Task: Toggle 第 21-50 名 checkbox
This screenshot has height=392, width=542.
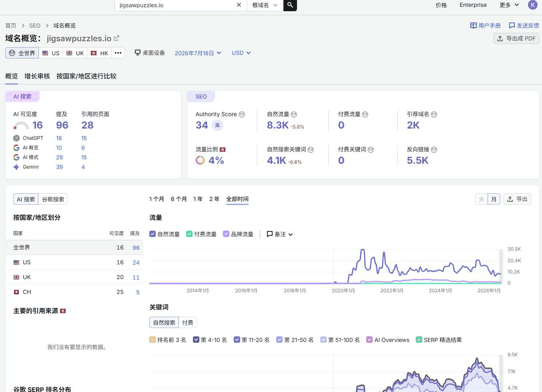Action: tap(279, 340)
